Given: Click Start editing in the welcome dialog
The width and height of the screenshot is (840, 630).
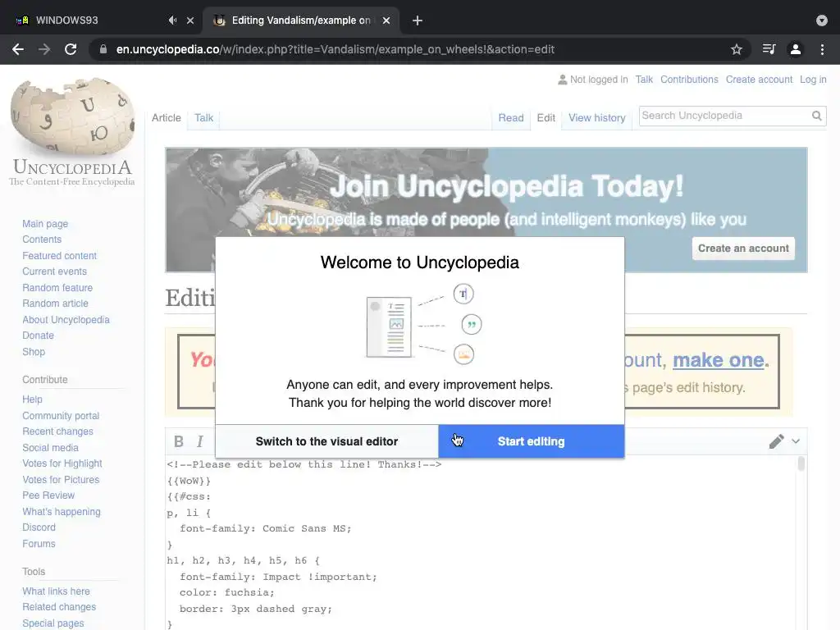Looking at the screenshot, I should click(x=532, y=441).
